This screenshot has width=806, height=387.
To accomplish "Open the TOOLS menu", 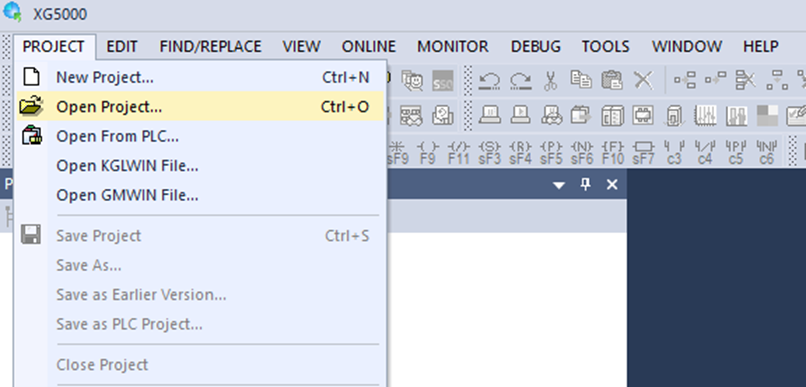I will pyautogui.click(x=606, y=47).
